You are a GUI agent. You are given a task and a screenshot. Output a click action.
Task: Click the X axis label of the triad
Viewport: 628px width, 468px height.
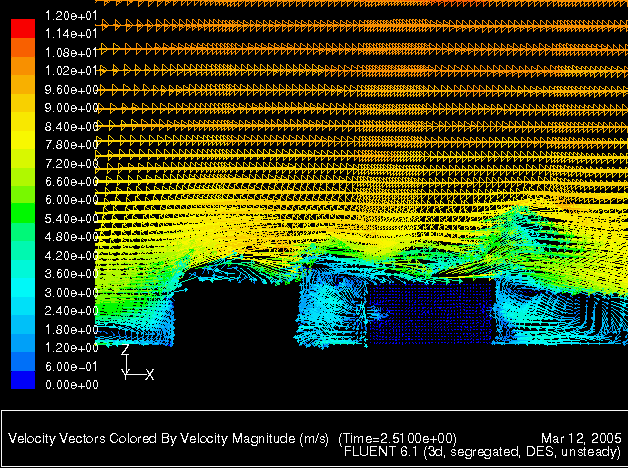point(149,375)
